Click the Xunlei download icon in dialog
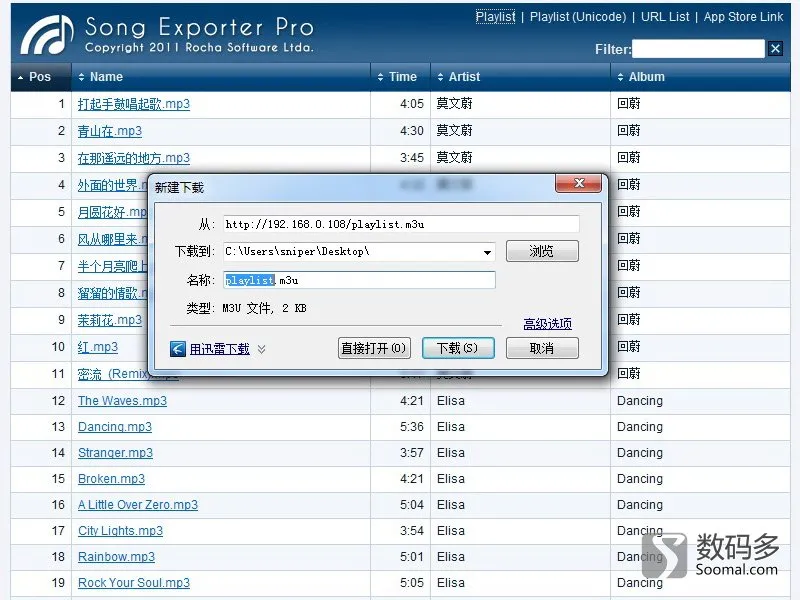This screenshot has width=800, height=600. click(178, 349)
